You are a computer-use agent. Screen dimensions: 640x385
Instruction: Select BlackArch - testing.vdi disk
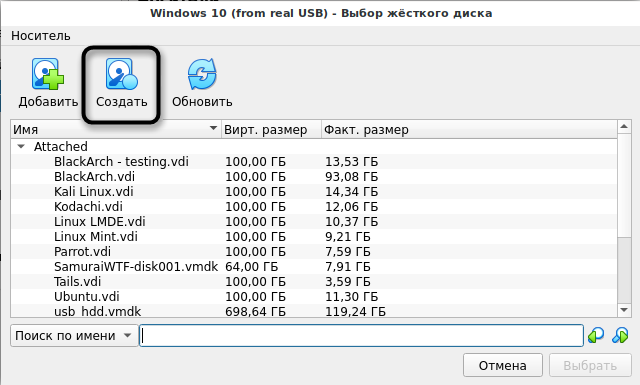pyautogui.click(x=121, y=162)
